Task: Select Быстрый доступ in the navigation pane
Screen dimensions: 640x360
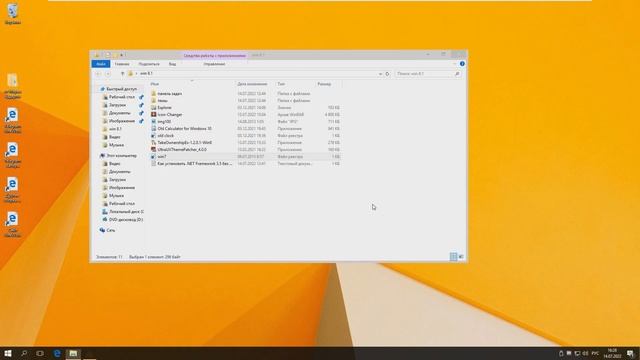Action: [121, 89]
